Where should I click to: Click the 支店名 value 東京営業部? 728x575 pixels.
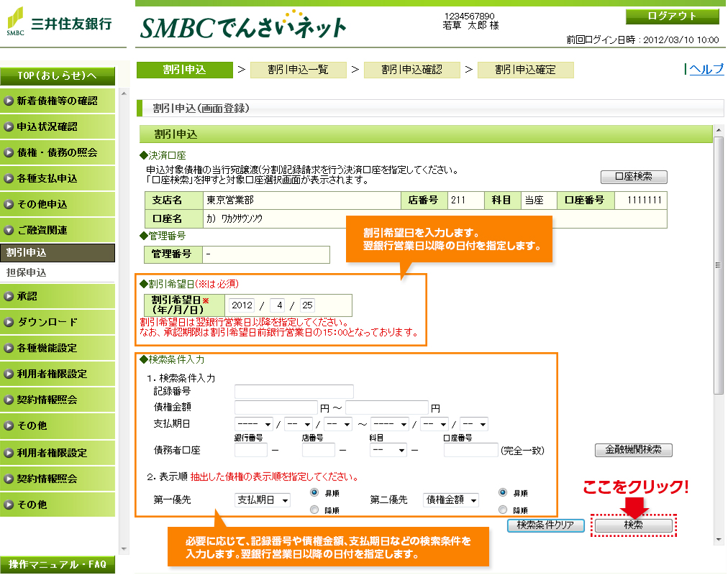click(x=230, y=201)
